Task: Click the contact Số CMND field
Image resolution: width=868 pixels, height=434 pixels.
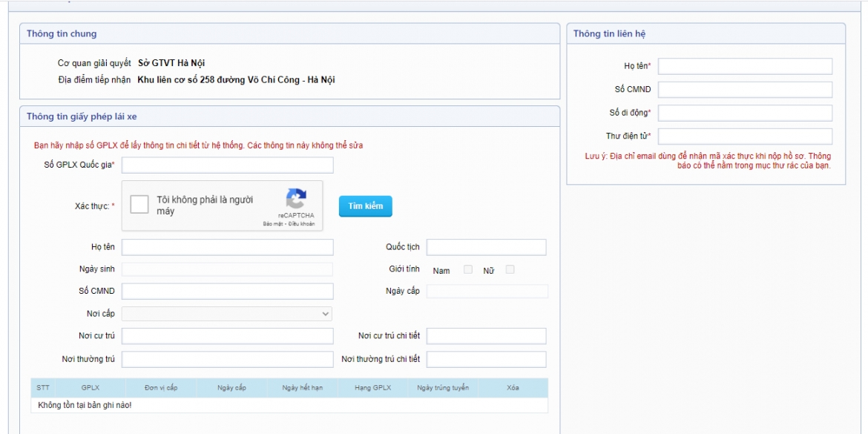Action: click(745, 90)
